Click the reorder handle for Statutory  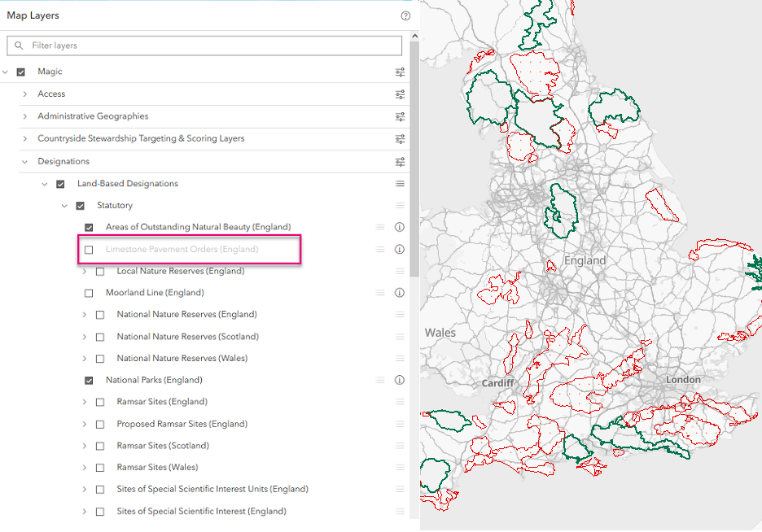click(x=400, y=205)
